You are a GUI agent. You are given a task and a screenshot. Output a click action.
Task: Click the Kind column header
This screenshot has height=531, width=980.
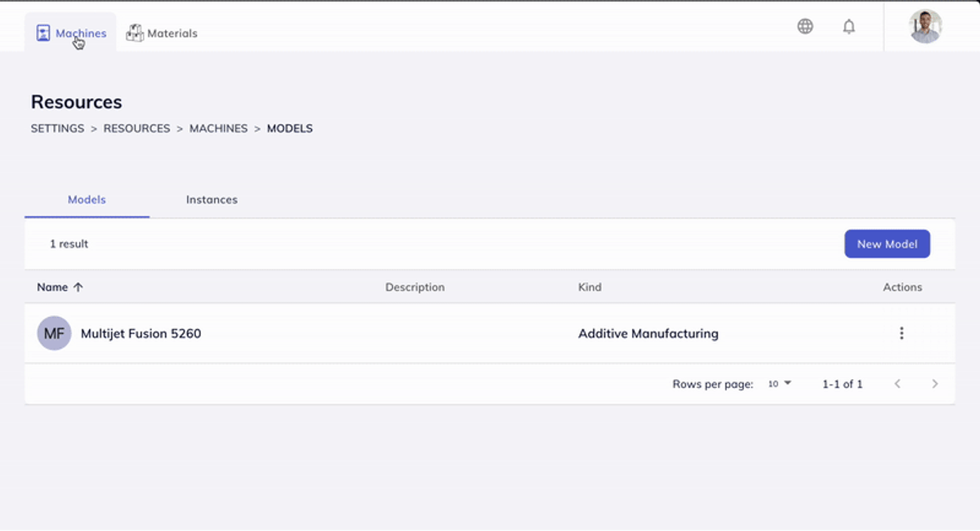click(x=590, y=287)
